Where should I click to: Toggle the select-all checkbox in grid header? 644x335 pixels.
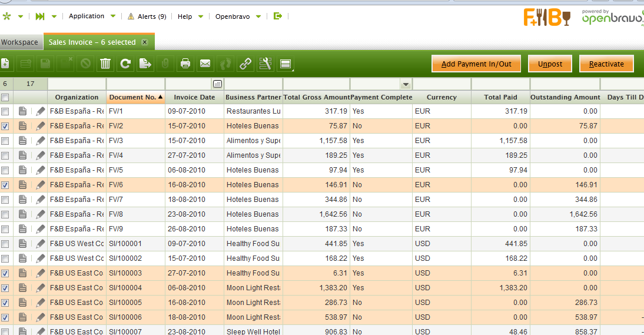5,97
